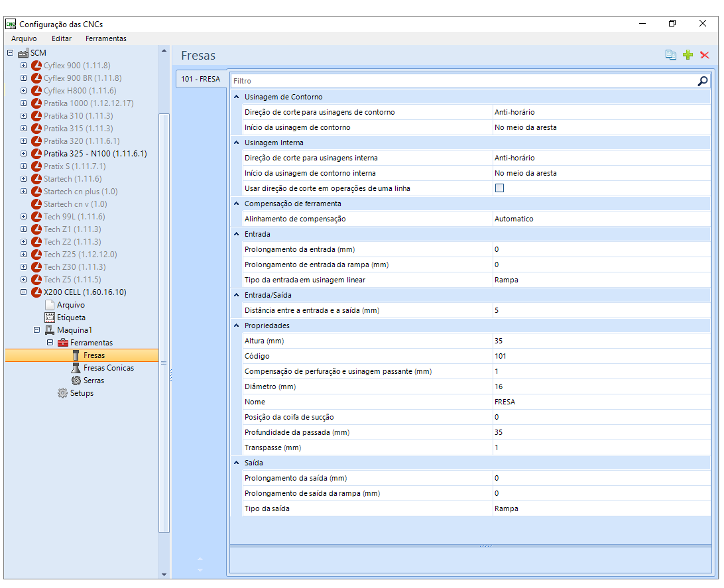Edit the Diâmetro (mm) value 16

click(601, 386)
